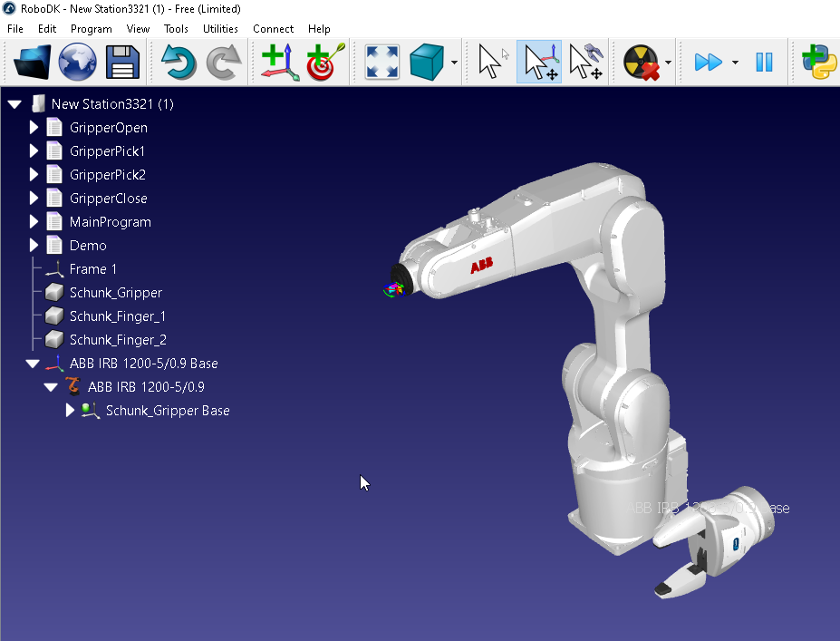Expand the Schunk_Gripper Base node
This screenshot has width=840, height=641.
[70, 411]
